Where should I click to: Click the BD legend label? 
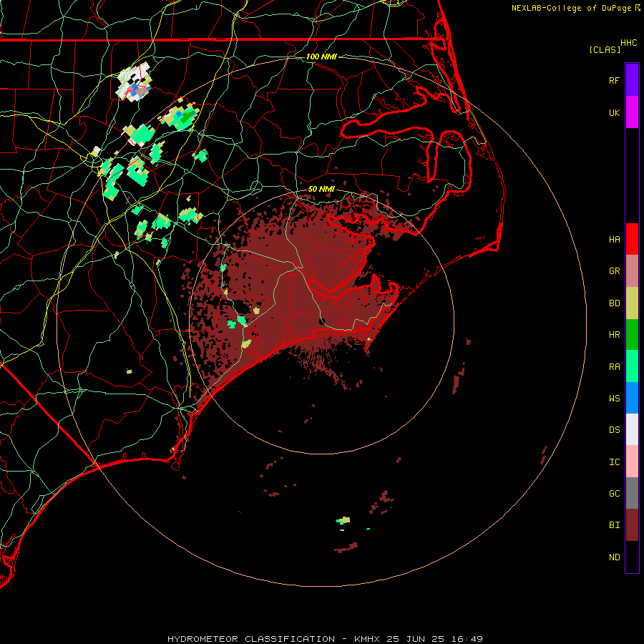pyautogui.click(x=614, y=303)
